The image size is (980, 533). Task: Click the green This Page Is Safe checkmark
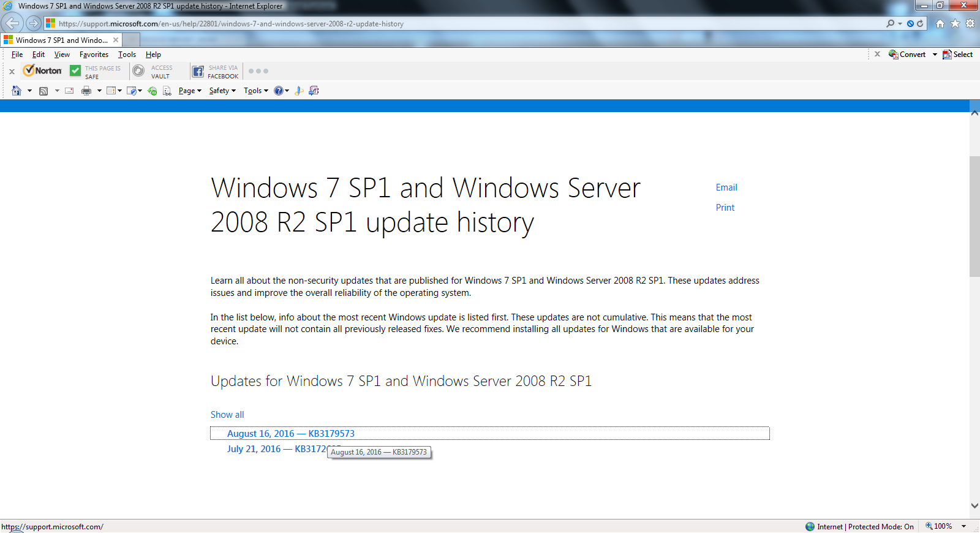[75, 71]
